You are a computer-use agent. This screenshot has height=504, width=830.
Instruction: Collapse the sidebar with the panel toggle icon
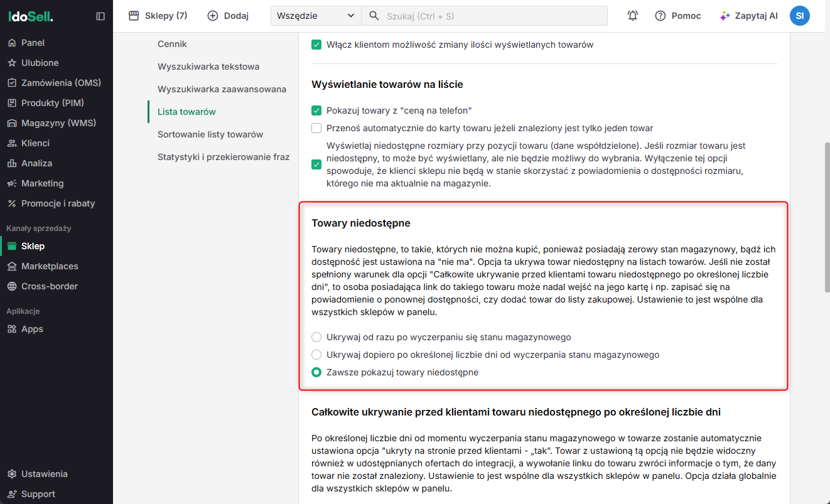click(x=100, y=16)
